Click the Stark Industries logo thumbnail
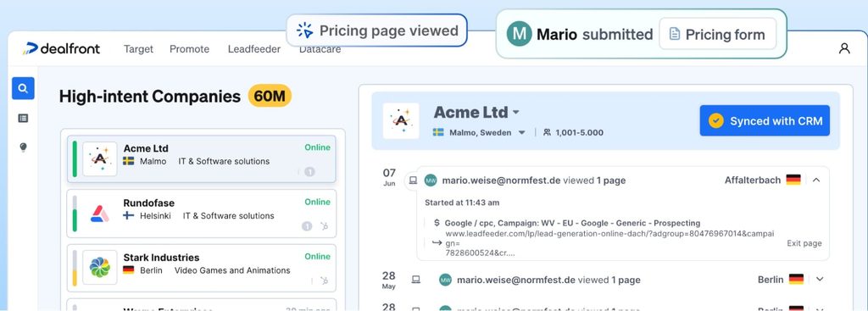Image resolution: width=868 pixels, height=311 pixels. (x=100, y=268)
